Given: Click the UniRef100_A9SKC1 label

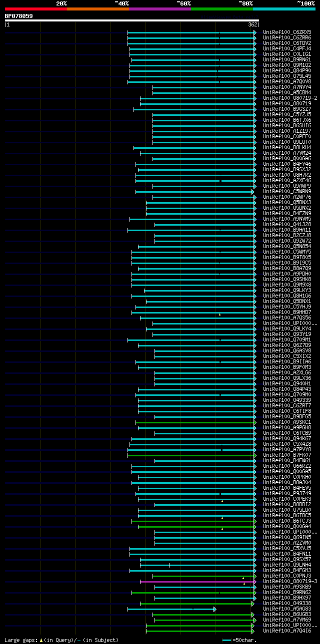Looking at the screenshot, I should pos(287,422).
